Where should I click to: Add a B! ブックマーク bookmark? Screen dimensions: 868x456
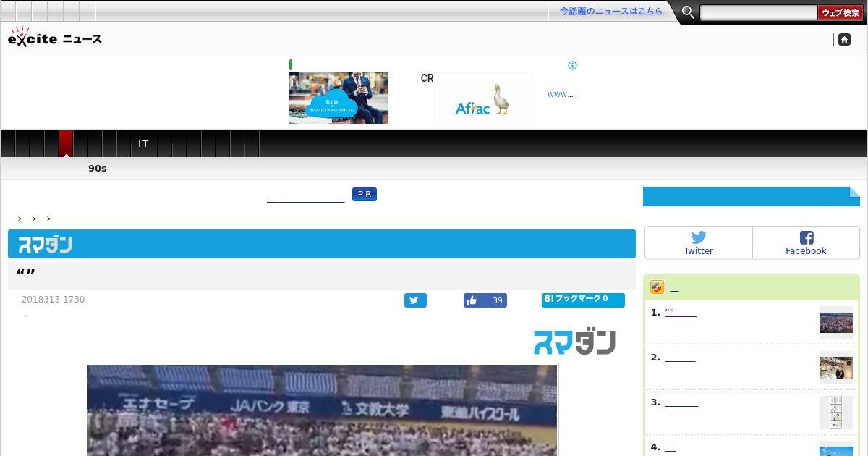[583, 300]
